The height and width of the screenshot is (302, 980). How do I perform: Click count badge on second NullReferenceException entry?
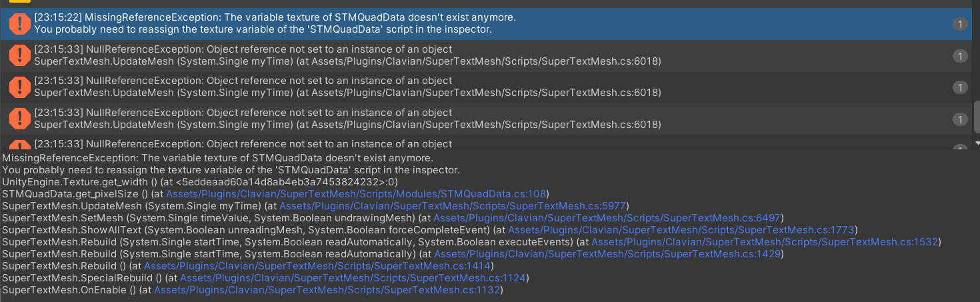tap(960, 87)
